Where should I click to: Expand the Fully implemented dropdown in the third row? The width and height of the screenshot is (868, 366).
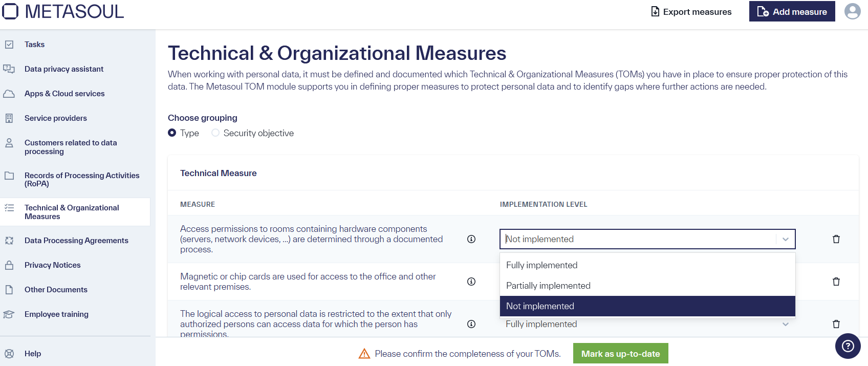coord(786,324)
